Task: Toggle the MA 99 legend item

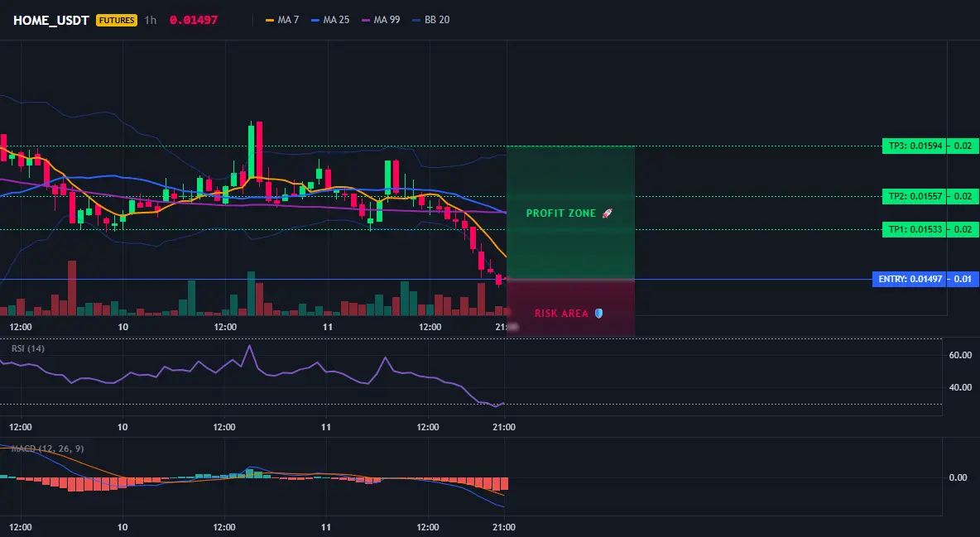Action: pyautogui.click(x=381, y=20)
